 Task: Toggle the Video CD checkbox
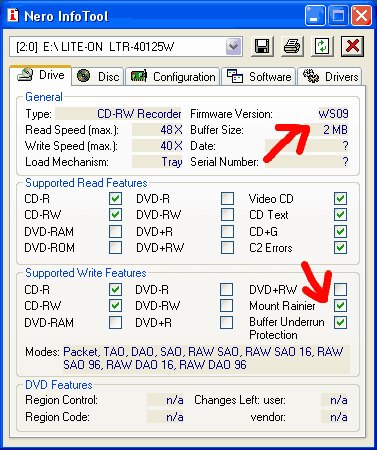[340, 199]
